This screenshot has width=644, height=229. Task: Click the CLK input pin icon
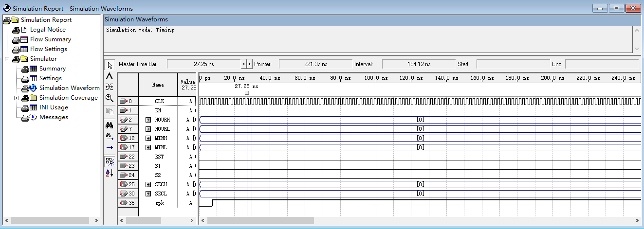123,101
